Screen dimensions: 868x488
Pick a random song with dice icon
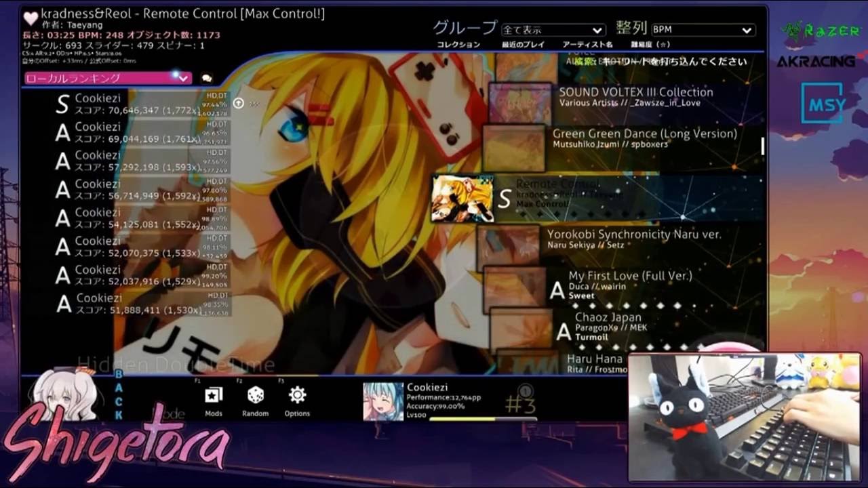pyautogui.click(x=255, y=401)
